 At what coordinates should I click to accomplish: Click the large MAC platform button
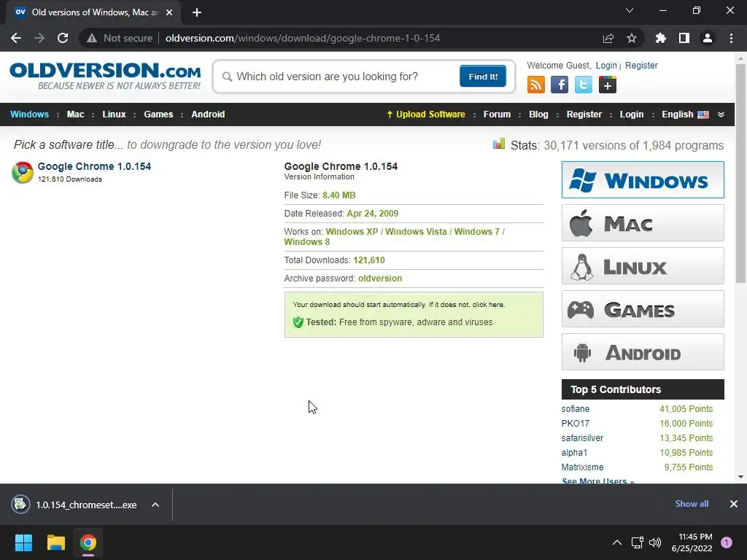pyautogui.click(x=643, y=223)
